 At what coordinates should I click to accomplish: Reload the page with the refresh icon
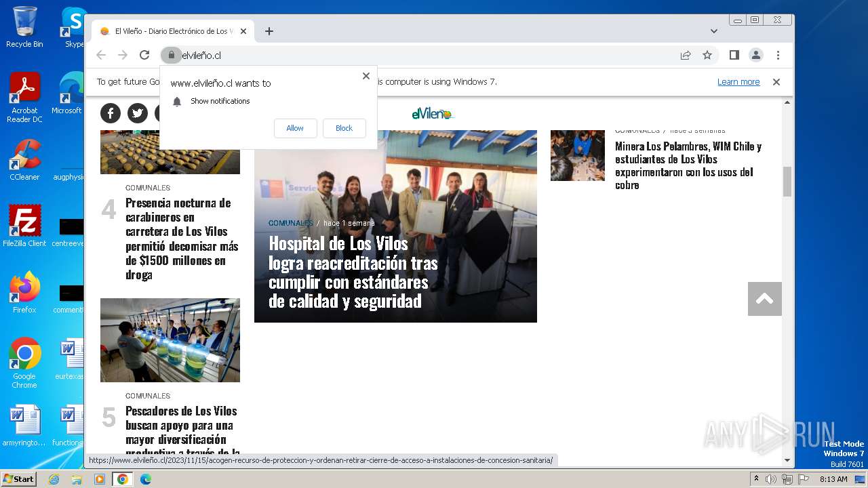click(x=144, y=55)
